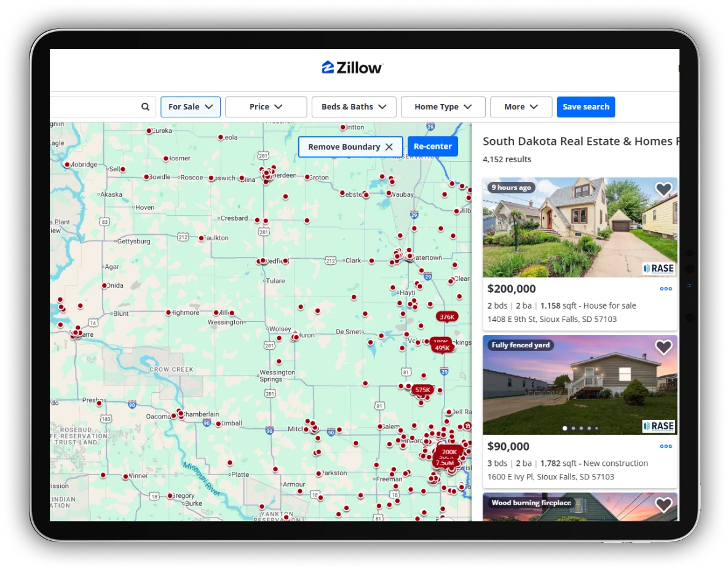Click the X icon on Remove Boundary
728x571 pixels.
[389, 147]
